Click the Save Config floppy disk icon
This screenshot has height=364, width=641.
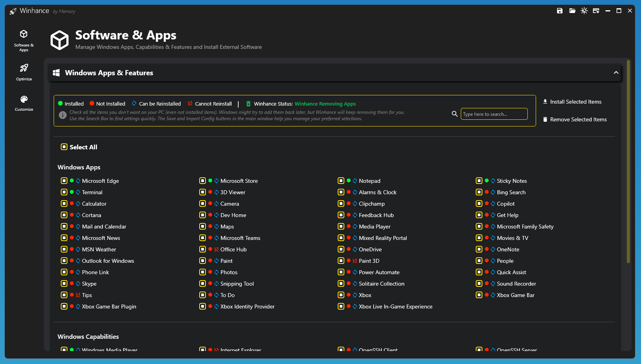click(559, 11)
